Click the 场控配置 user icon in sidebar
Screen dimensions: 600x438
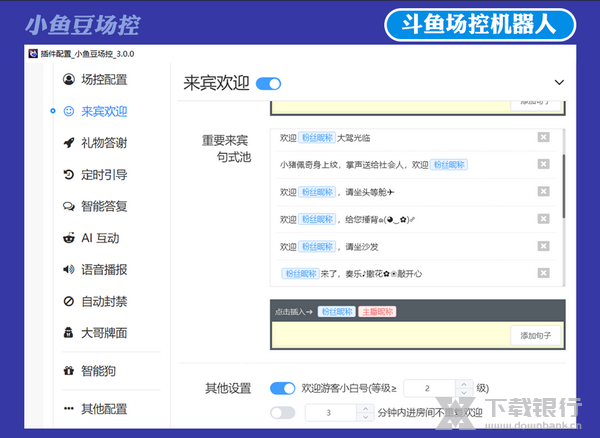point(69,79)
